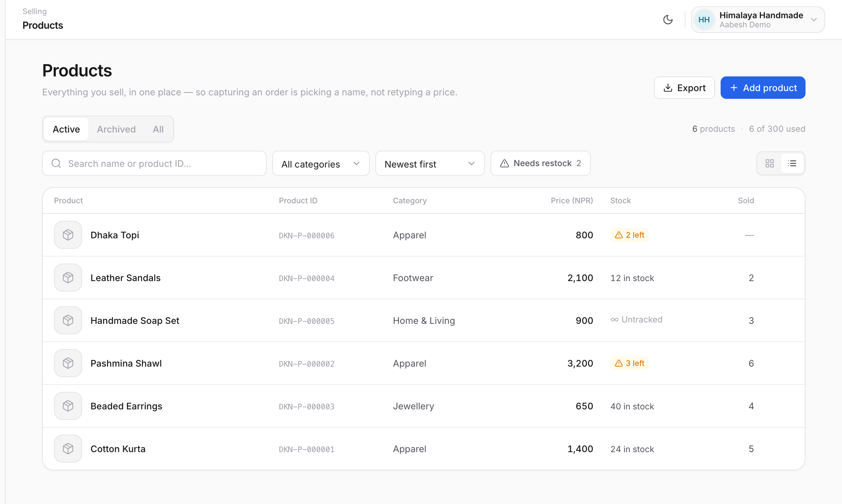
Task: Select the All tab
Action: coord(158,129)
